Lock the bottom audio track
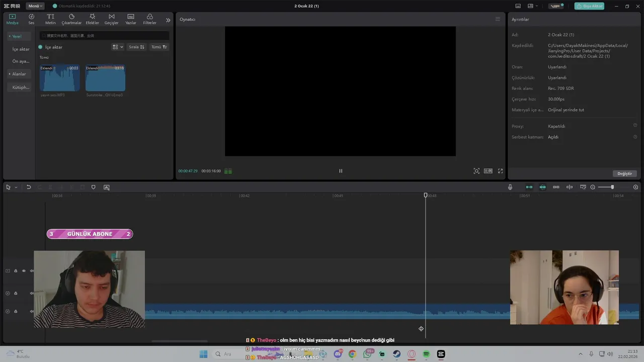This screenshot has height=362, width=644. 16,311
